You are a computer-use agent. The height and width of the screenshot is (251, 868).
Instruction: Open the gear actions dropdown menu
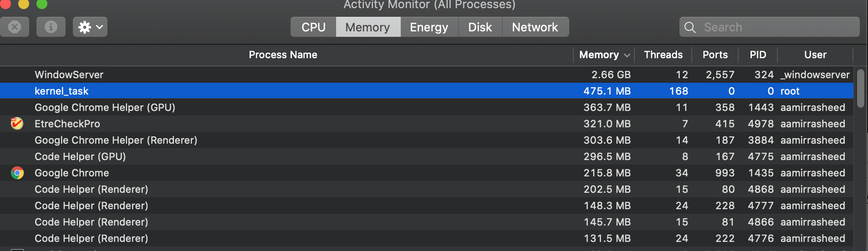[90, 27]
